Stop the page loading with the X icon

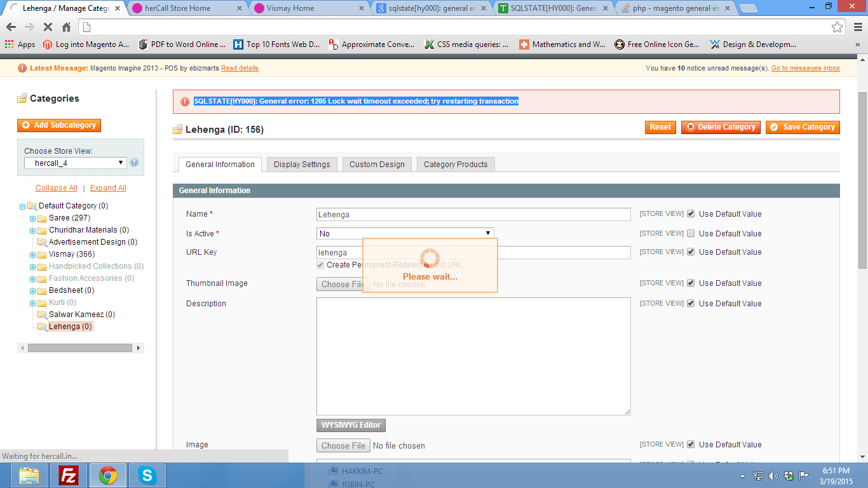[48, 27]
